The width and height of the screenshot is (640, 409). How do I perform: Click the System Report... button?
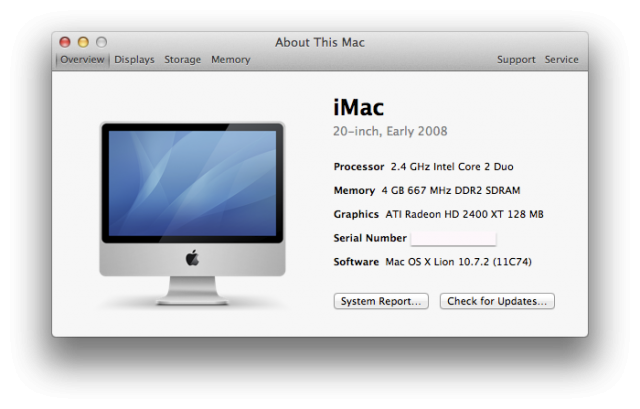[381, 301]
